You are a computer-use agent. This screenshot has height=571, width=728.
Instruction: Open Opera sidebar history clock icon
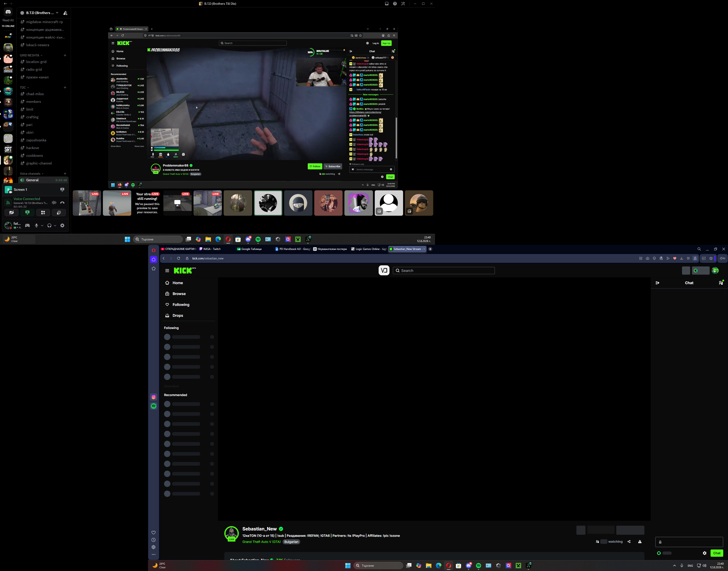(154, 540)
